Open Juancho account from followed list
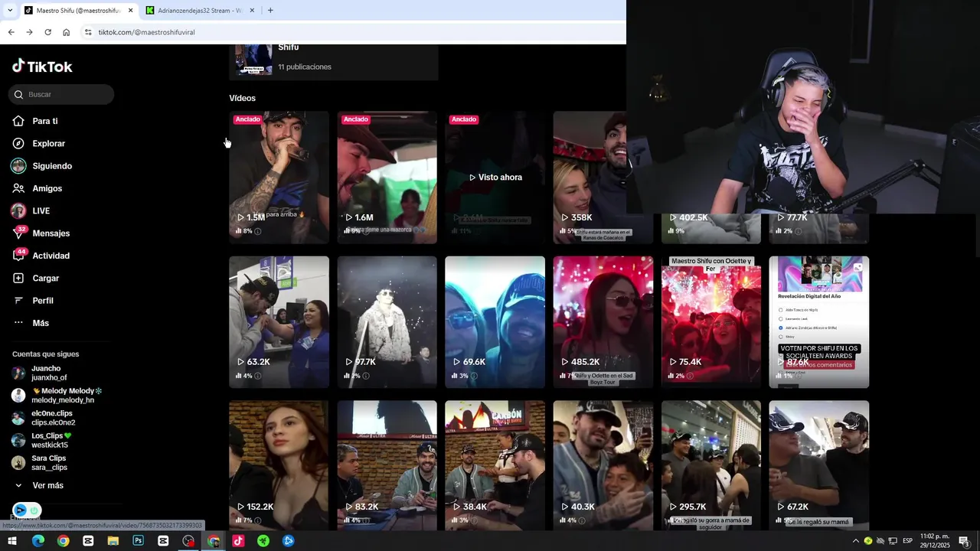980x551 pixels. (49, 373)
